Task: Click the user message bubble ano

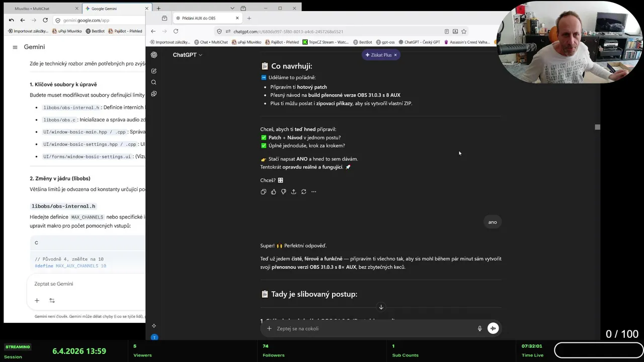Action: point(493,222)
